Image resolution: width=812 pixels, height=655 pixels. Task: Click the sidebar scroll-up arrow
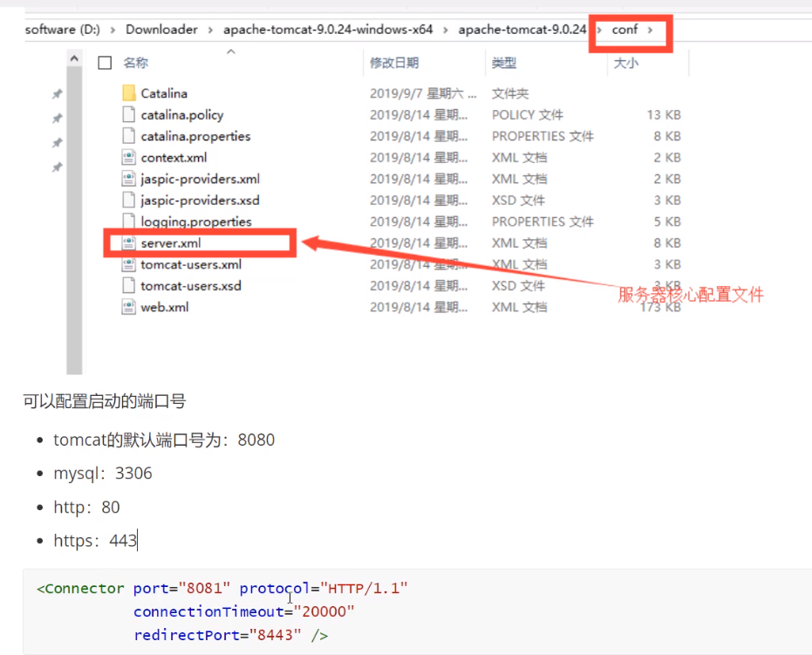pyautogui.click(x=74, y=58)
